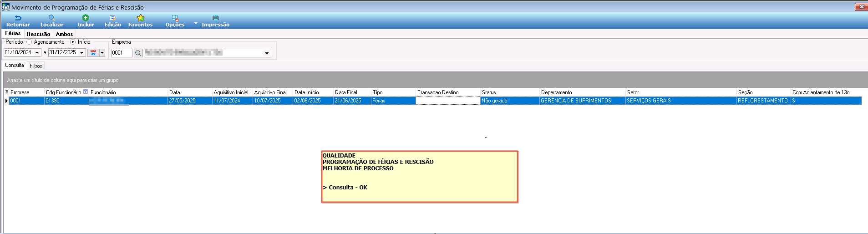Image resolution: width=868 pixels, height=234 pixels.
Task: Click the status cell Não gerada
Action: (x=510, y=101)
